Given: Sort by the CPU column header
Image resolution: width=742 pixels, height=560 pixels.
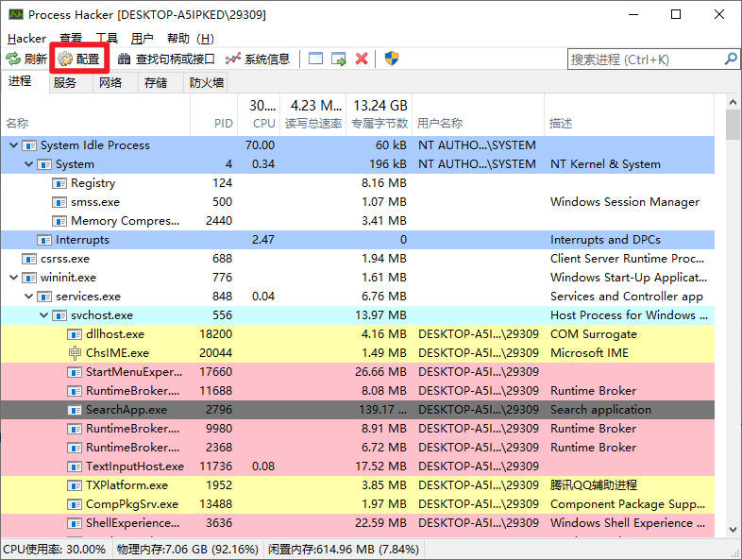Looking at the screenshot, I should click(x=263, y=123).
